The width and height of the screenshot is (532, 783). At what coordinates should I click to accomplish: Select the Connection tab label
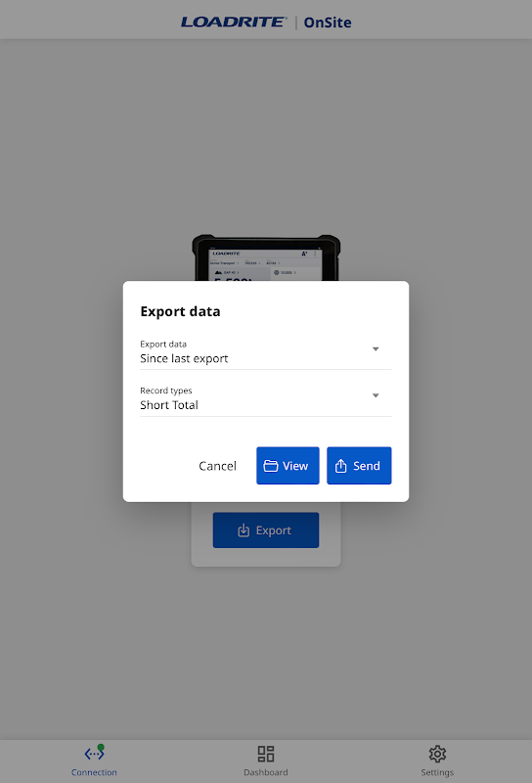pyautogui.click(x=94, y=772)
